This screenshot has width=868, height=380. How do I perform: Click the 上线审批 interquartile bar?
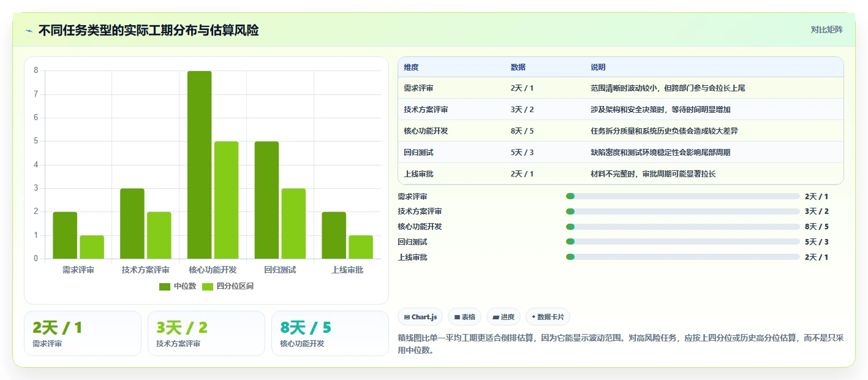pyautogui.click(x=361, y=247)
